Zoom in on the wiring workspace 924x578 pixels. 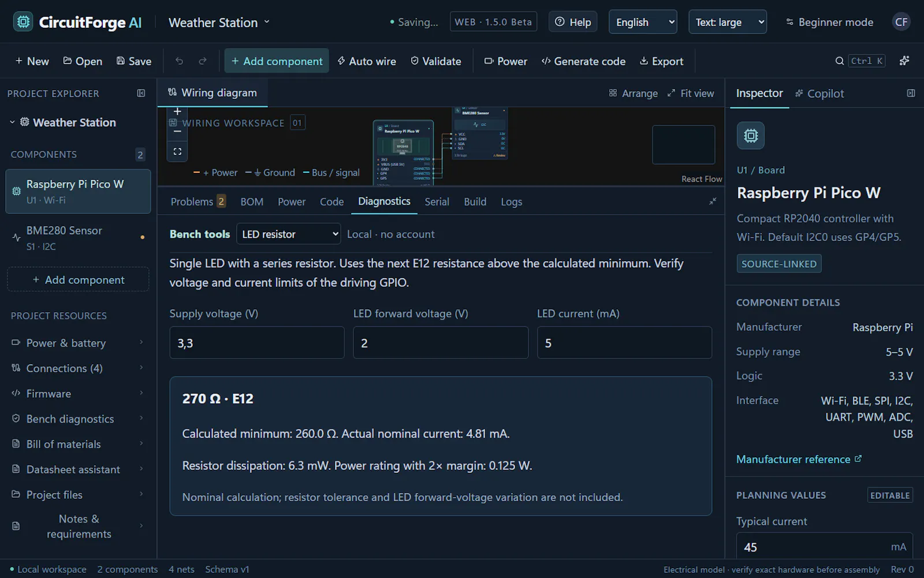pyautogui.click(x=177, y=112)
